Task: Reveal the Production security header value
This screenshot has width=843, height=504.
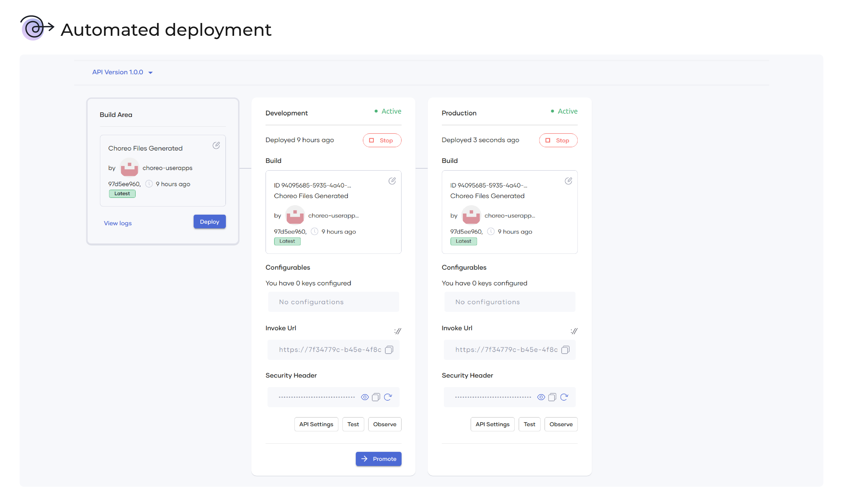Action: [541, 397]
